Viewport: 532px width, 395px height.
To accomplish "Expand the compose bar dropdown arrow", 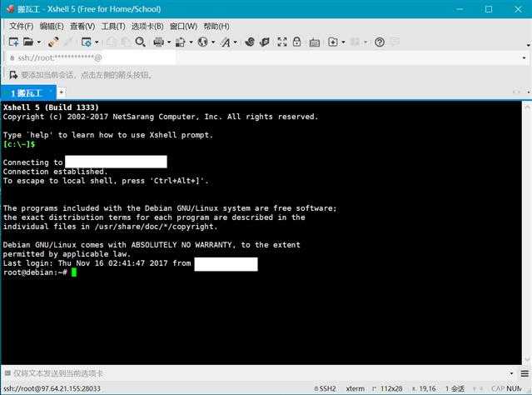I will click(x=511, y=373).
